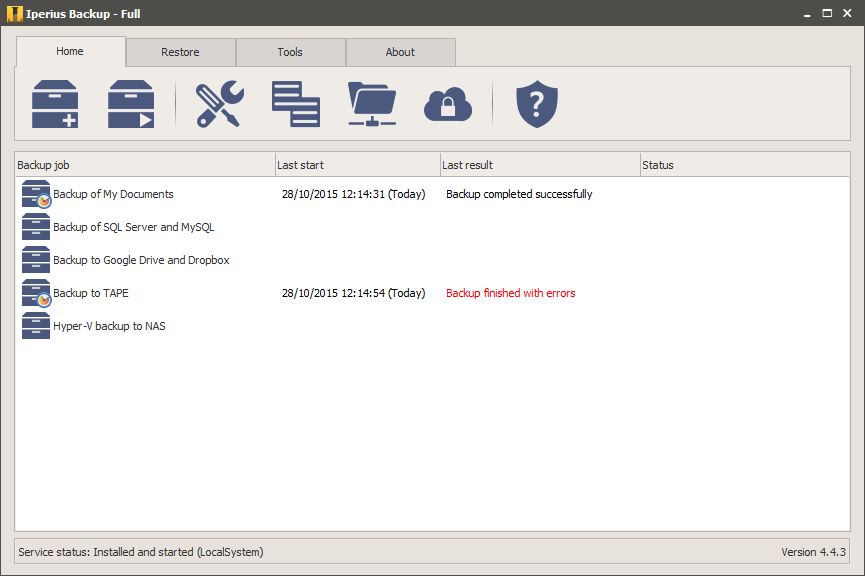The width and height of the screenshot is (865, 576).
Task: Click the Version 4.4.3 label
Action: point(813,552)
